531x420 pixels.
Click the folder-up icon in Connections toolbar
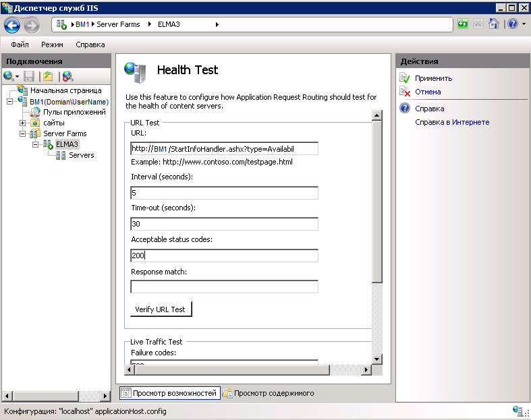(48, 76)
